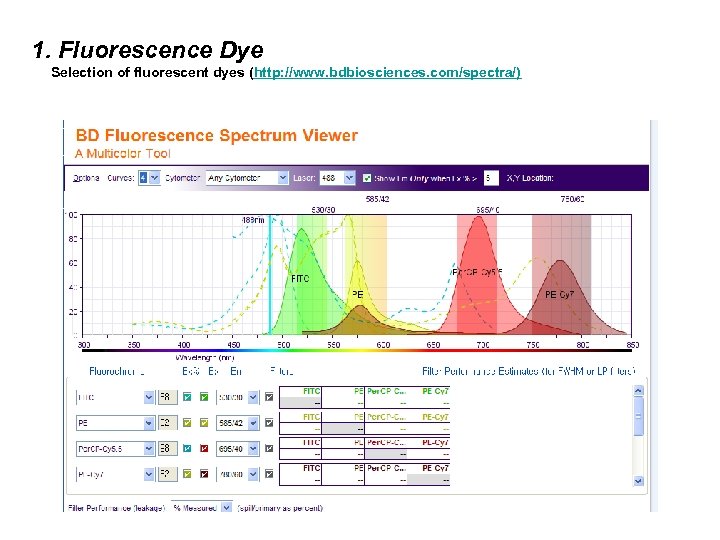Image resolution: width=720 pixels, height=540 pixels.
Task: Click the green PE Cy7 header in the first table row
Action: tap(435, 391)
